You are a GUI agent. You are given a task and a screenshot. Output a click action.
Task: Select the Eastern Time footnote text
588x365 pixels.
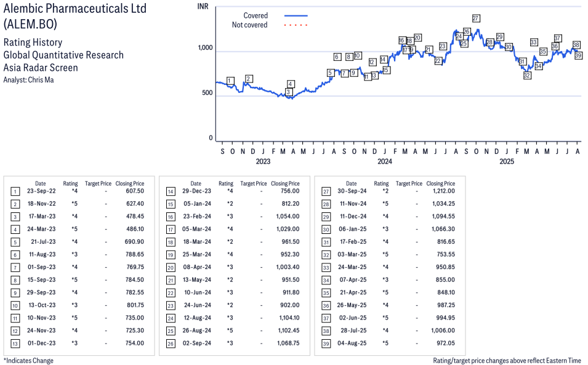[x=507, y=361]
